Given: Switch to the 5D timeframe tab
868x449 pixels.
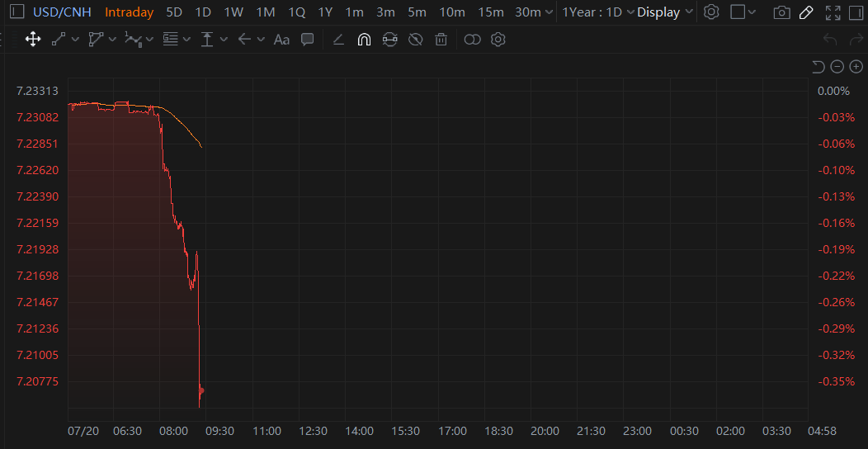Looking at the screenshot, I should (174, 12).
